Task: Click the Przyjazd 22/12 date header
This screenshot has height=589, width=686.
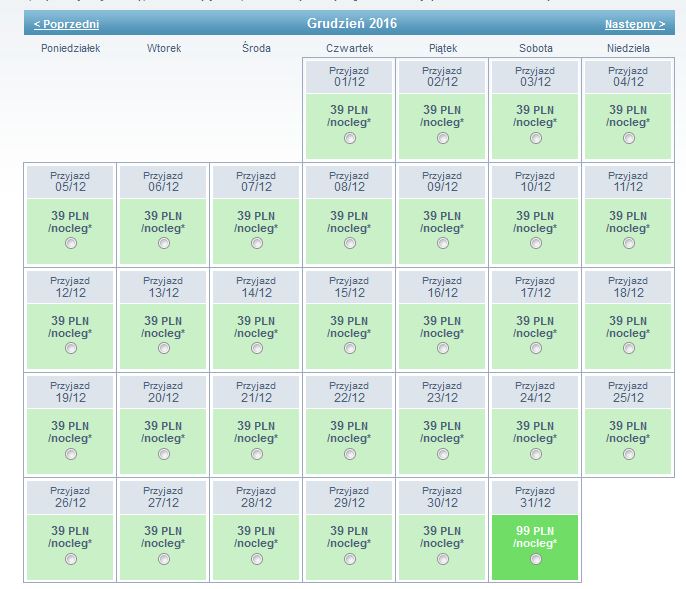Action: 349,392
